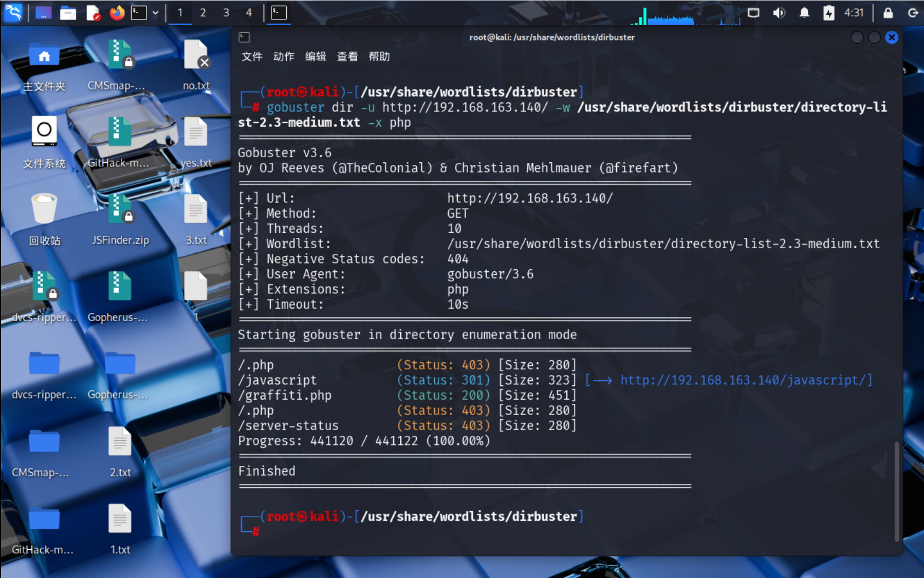
Task: Expand the terminal launcher dropdown arrow
Action: coord(155,13)
